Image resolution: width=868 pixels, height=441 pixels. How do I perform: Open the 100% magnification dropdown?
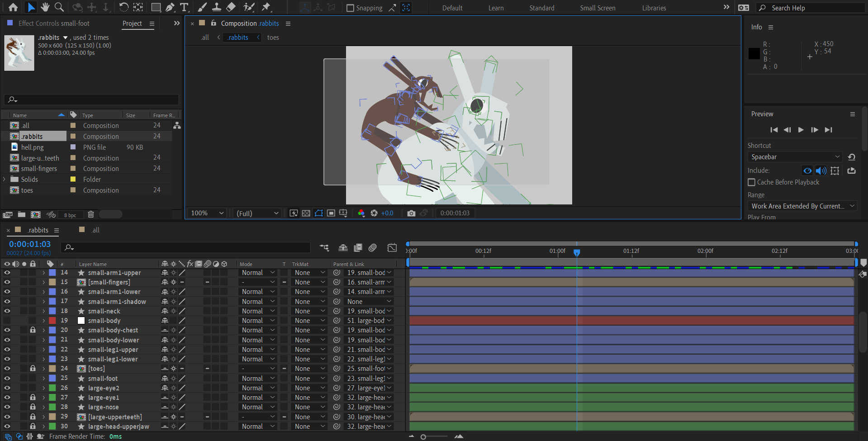[207, 213]
